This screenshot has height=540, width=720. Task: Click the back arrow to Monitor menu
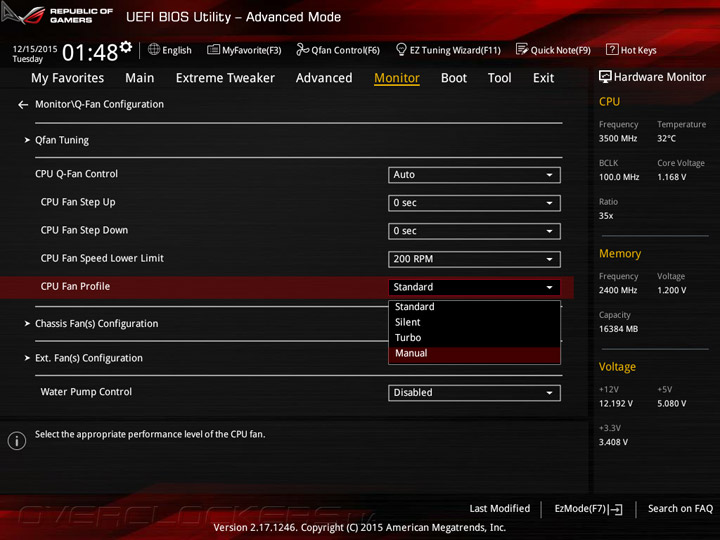(x=23, y=105)
